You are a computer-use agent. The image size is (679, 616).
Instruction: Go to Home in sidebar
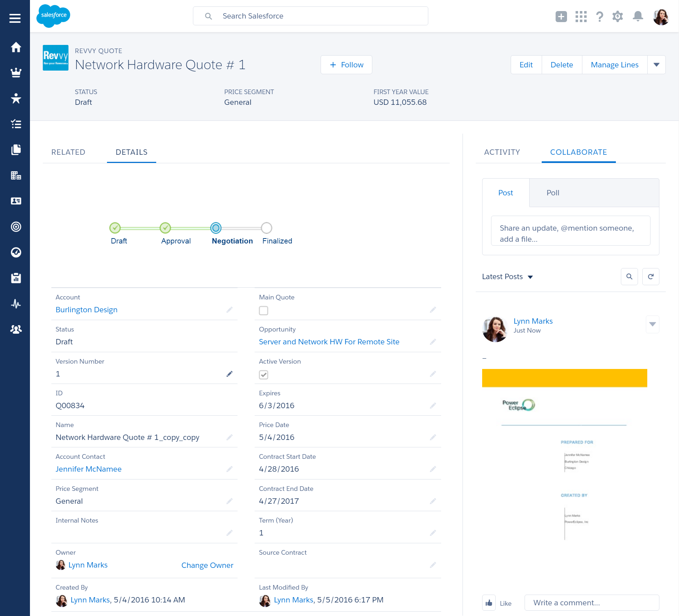point(16,47)
